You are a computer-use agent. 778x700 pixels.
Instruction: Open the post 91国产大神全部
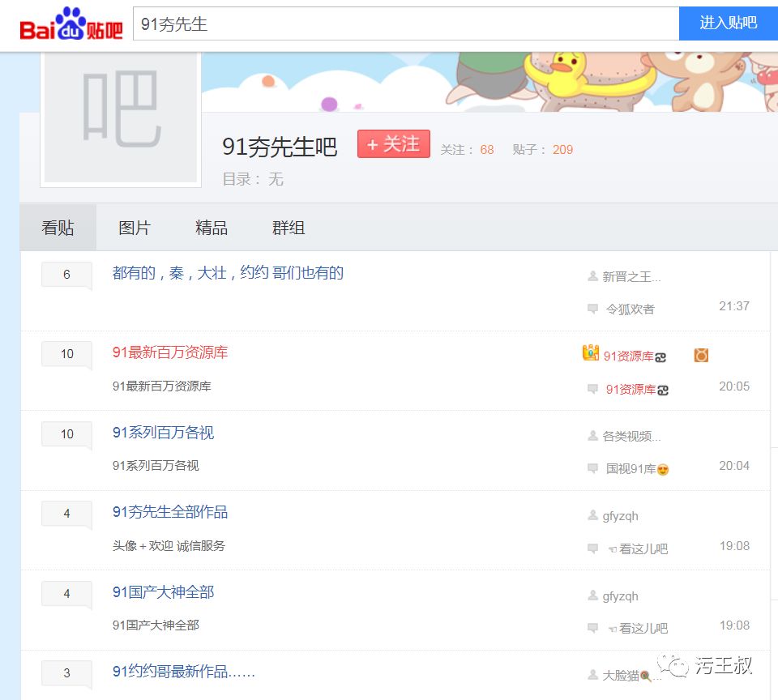pos(163,592)
